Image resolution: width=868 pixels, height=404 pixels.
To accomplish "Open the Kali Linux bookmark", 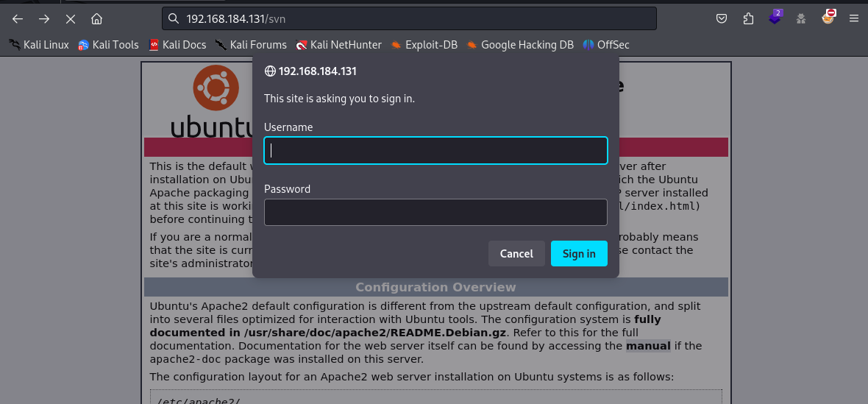I will 39,45.
